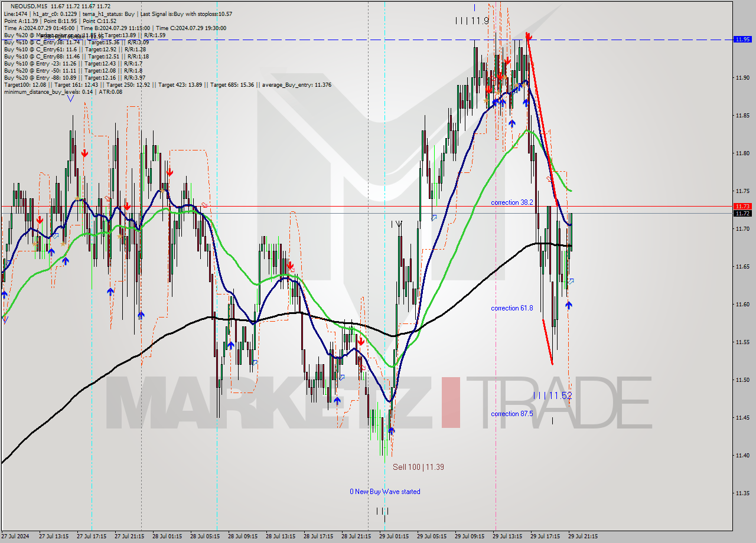Click the 'Point A:11.39' info line
Viewport: 756px width, 543px height.
[x=61, y=21]
